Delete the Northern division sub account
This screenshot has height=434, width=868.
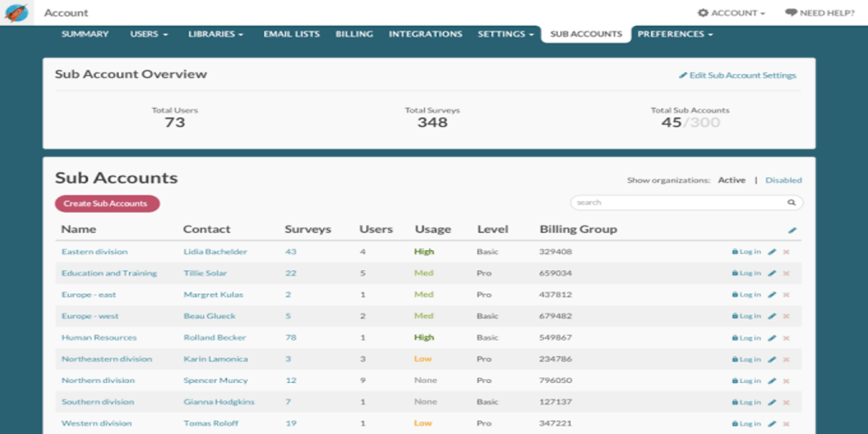pyautogui.click(x=786, y=381)
